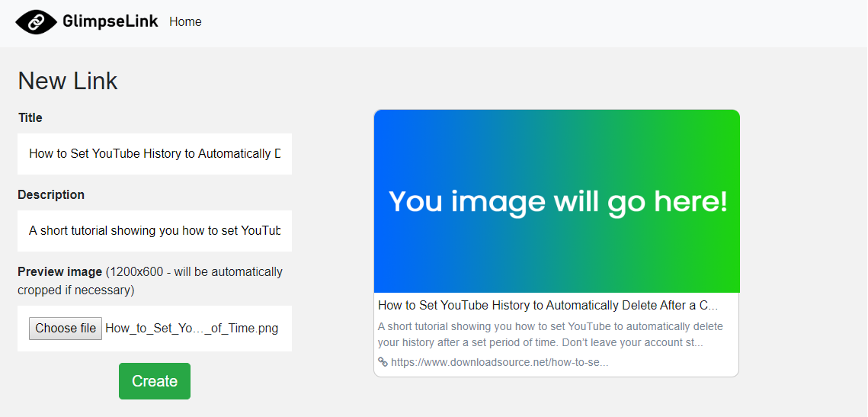Click the Description field label
Screen dimensions: 868x417
coord(51,195)
